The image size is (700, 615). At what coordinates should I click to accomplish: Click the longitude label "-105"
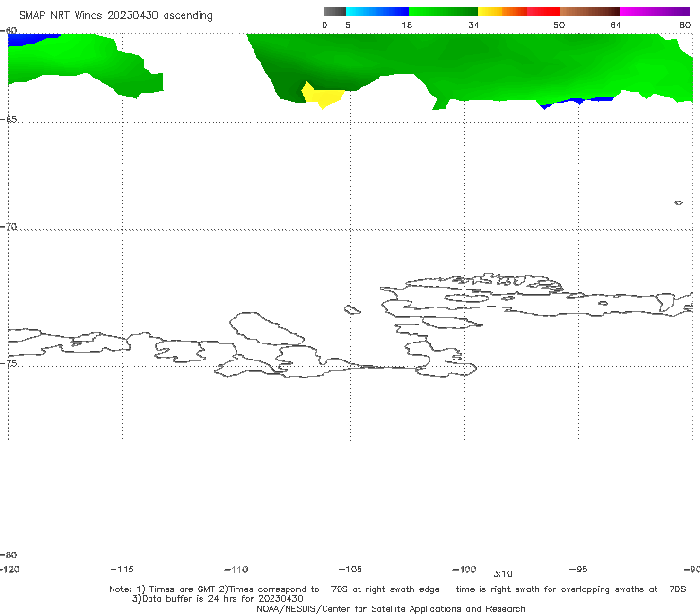pos(350,569)
